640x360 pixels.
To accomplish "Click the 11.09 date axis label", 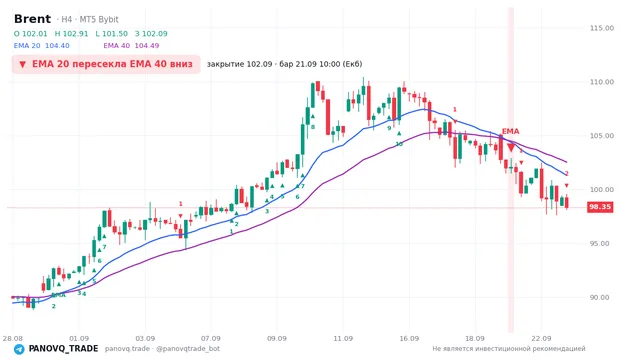I will 343,339.
